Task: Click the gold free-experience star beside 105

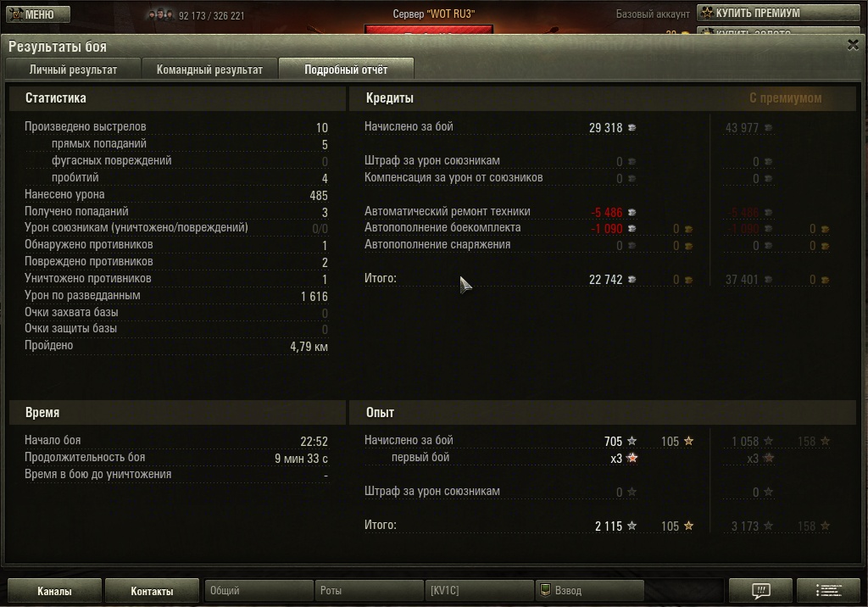Action: (688, 441)
